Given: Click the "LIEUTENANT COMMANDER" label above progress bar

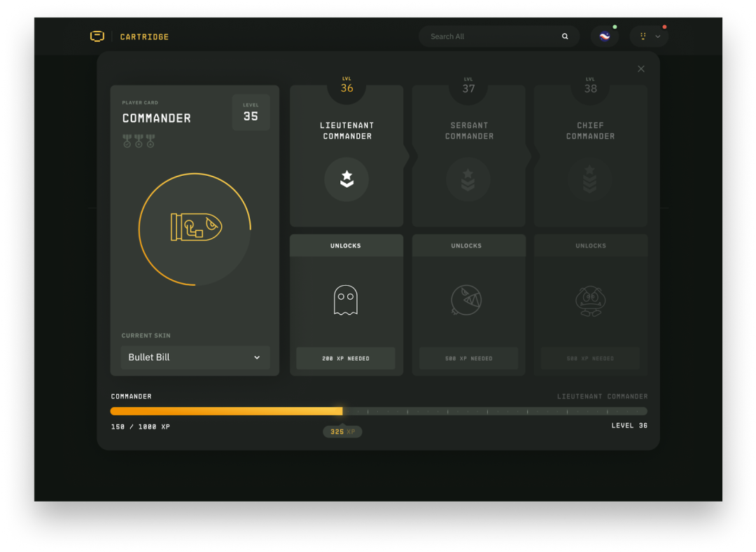Looking at the screenshot, I should [602, 396].
